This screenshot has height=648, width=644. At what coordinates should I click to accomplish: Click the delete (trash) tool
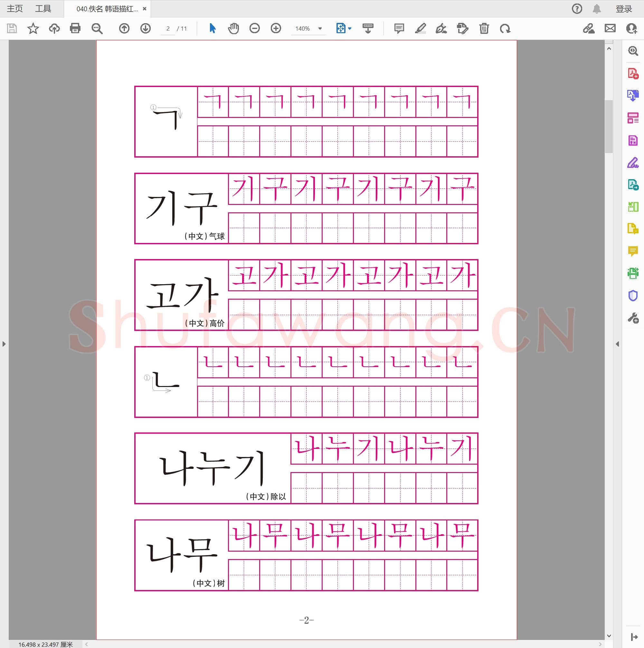[484, 28]
